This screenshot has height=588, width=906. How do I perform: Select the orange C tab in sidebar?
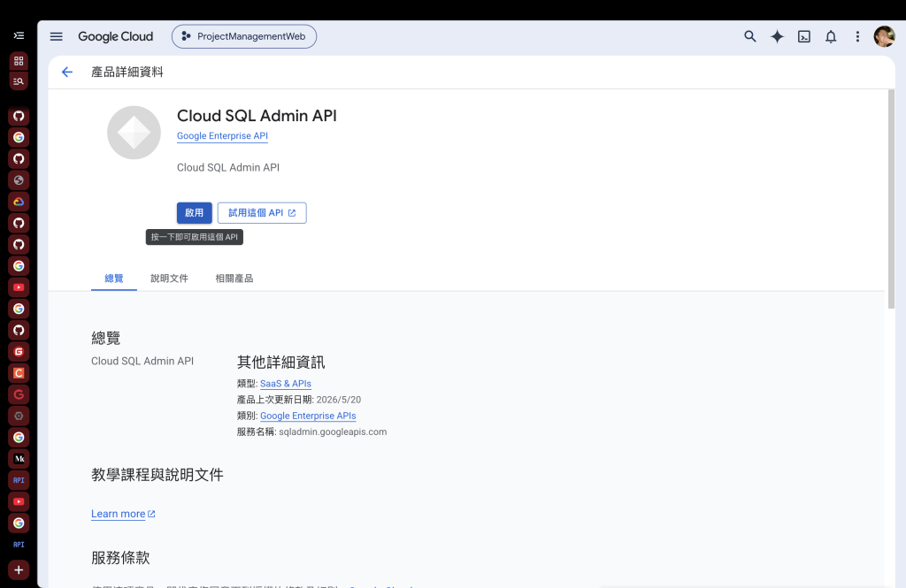click(x=19, y=373)
